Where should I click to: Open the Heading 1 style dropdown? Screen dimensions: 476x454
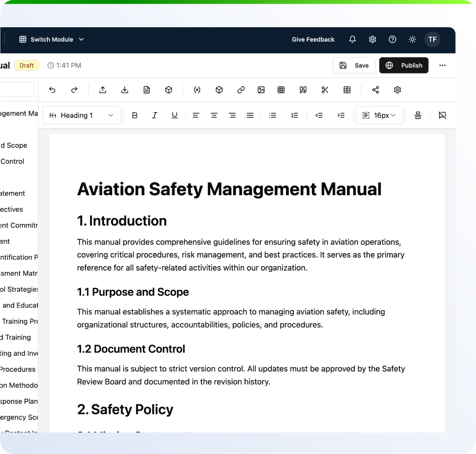82,116
